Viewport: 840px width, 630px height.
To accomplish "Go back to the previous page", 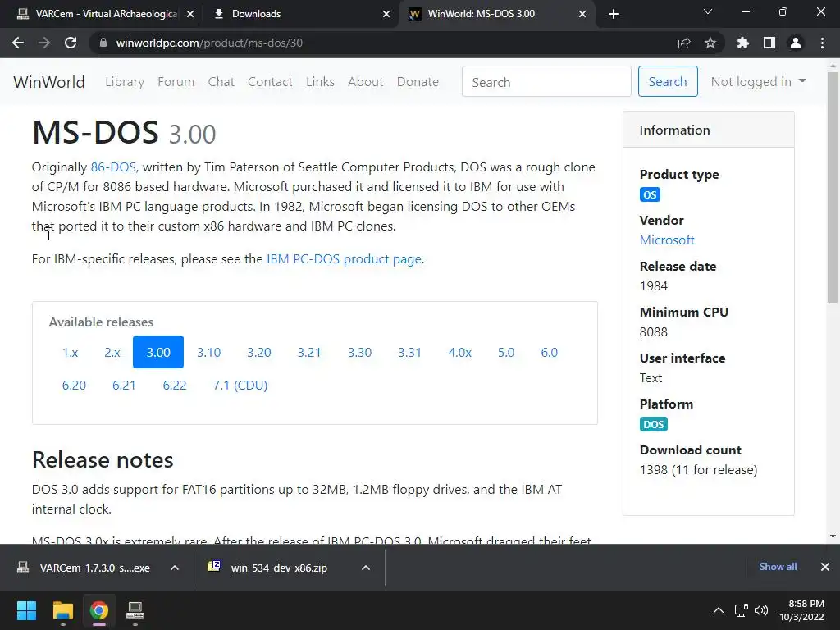I will tap(18, 43).
